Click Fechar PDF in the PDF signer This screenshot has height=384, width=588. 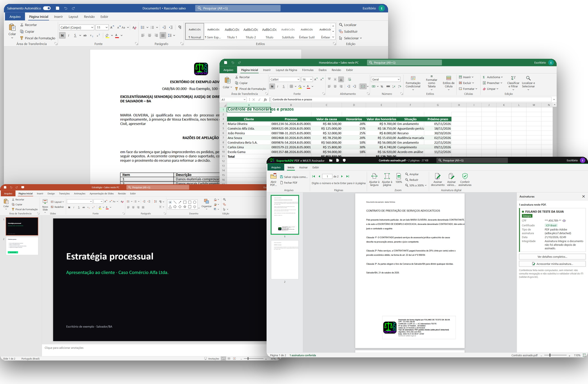[289, 183]
